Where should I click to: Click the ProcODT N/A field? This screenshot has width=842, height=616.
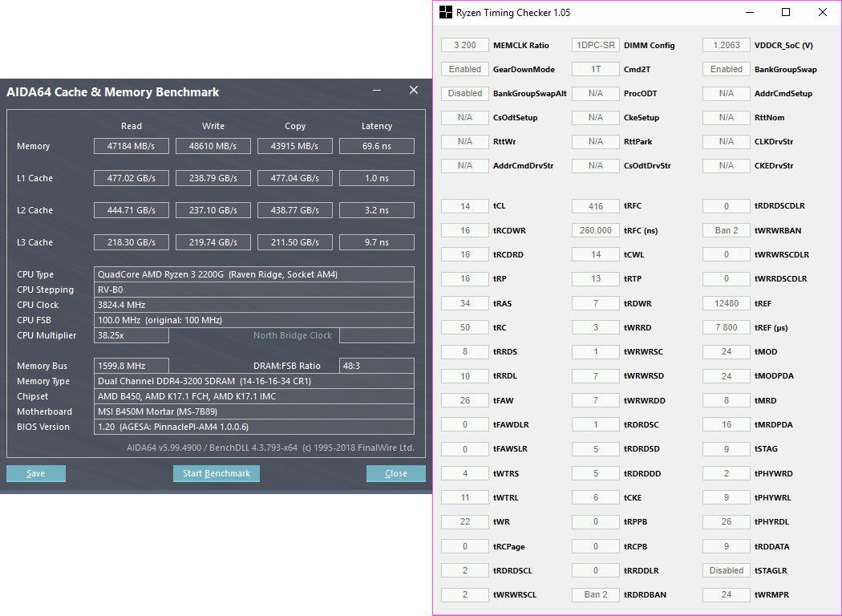point(596,94)
